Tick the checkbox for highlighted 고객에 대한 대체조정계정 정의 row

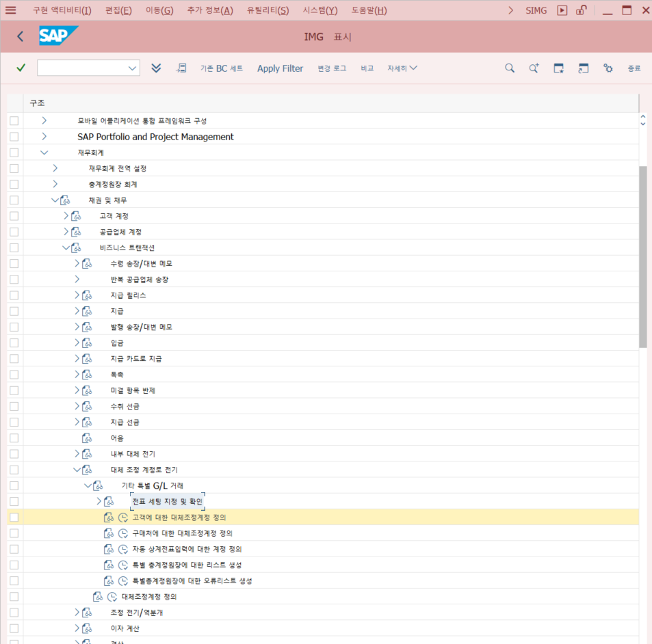click(14, 518)
